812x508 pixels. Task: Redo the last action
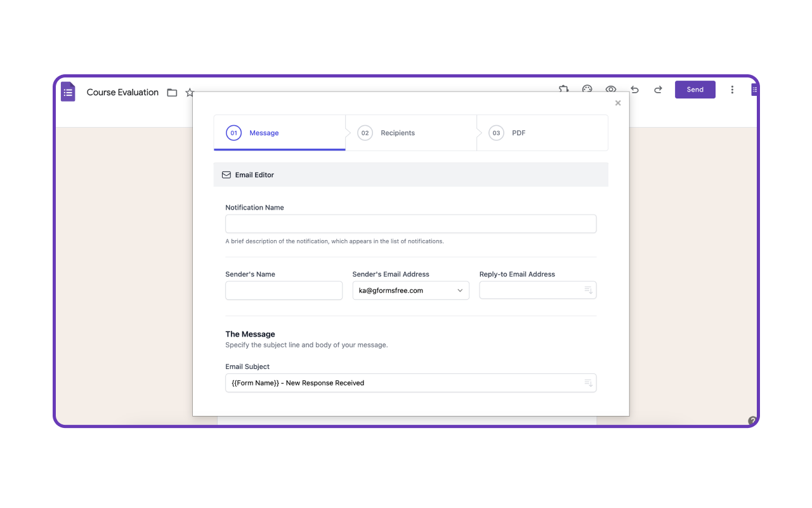(658, 90)
